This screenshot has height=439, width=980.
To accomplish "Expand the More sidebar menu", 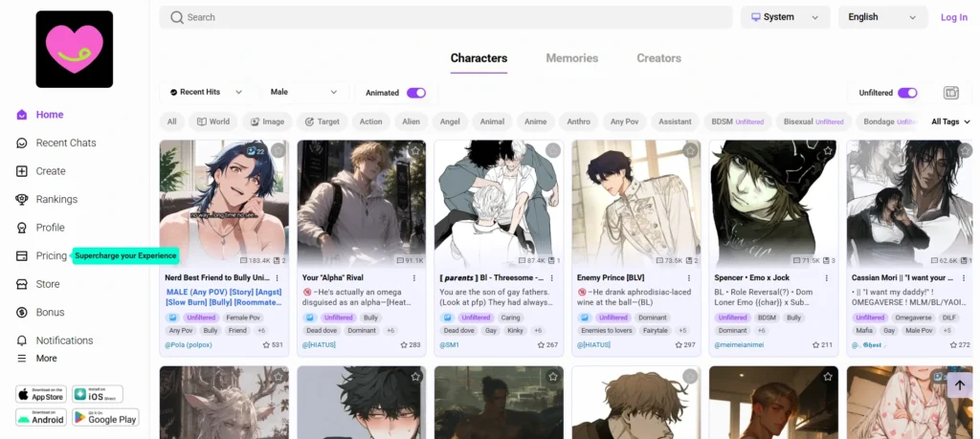I will coord(37,359).
